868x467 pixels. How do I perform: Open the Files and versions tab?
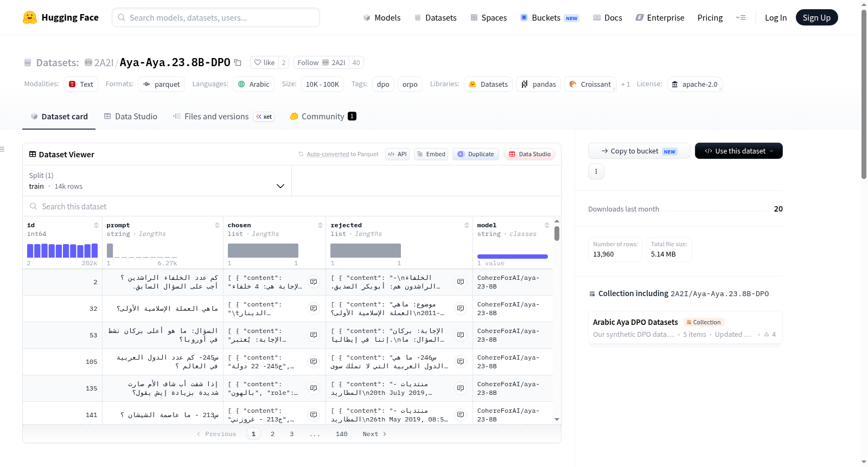[x=224, y=116]
